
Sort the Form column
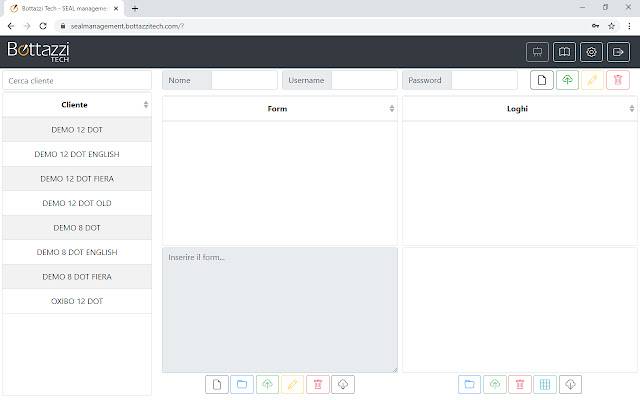point(392,109)
